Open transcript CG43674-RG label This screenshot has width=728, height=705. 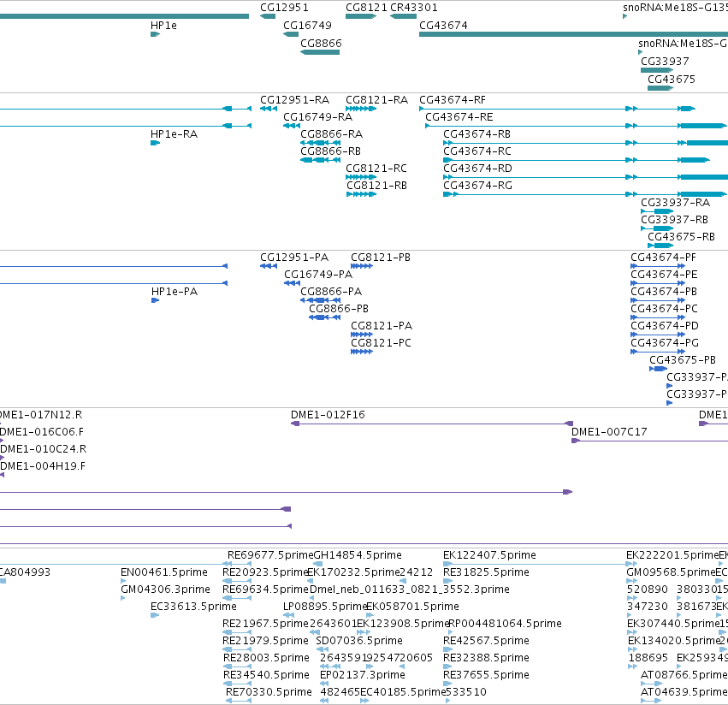click(x=477, y=186)
